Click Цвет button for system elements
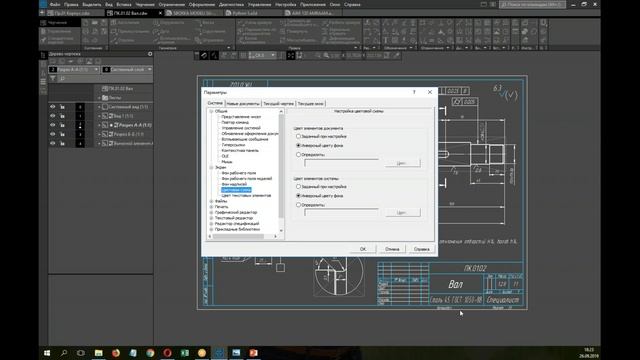 (402, 213)
